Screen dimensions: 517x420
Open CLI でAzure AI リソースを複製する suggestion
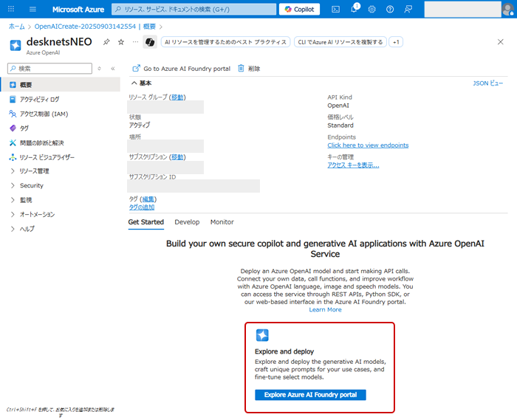click(340, 42)
